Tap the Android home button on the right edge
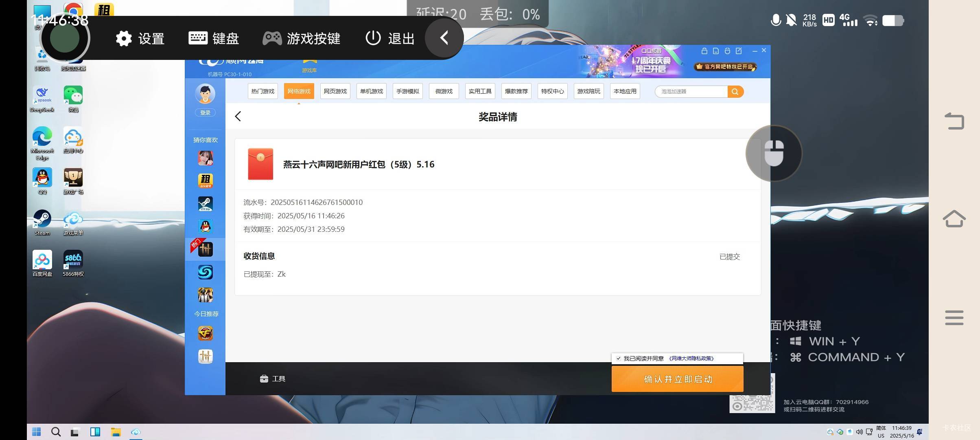Screen dimensions: 980x440 tap(954, 219)
